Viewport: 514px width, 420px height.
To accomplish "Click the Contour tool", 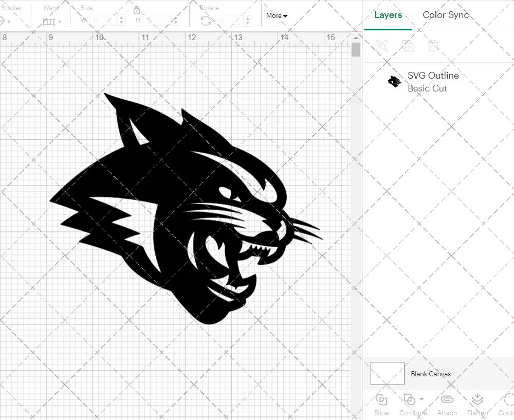I will (507, 404).
